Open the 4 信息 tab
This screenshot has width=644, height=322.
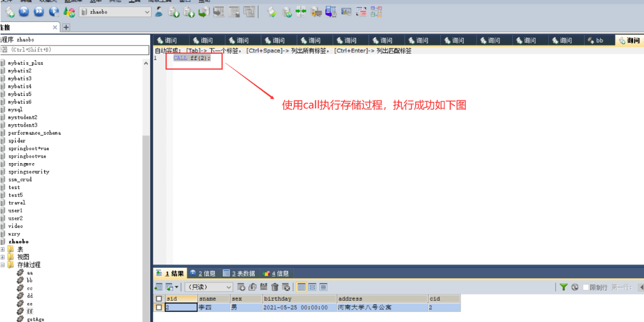tap(277, 273)
